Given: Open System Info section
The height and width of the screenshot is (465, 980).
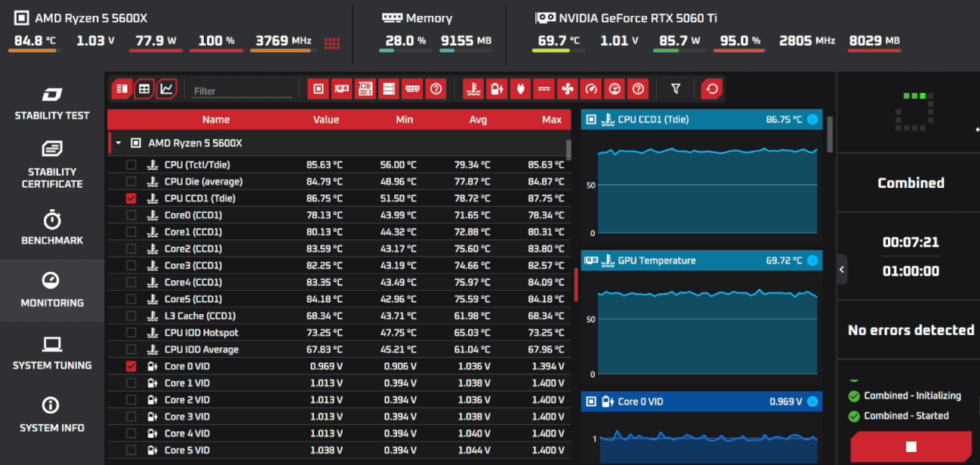Looking at the screenshot, I should click(x=52, y=416).
